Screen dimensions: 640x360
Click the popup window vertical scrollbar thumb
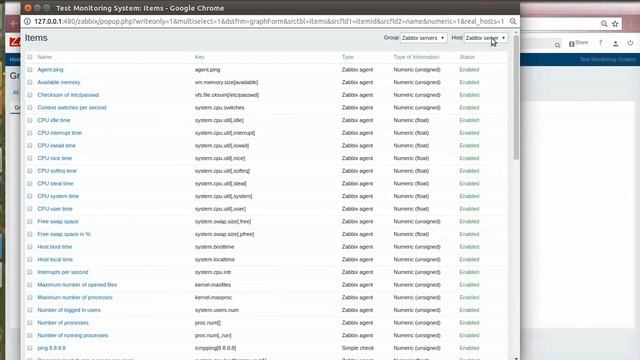(516, 97)
